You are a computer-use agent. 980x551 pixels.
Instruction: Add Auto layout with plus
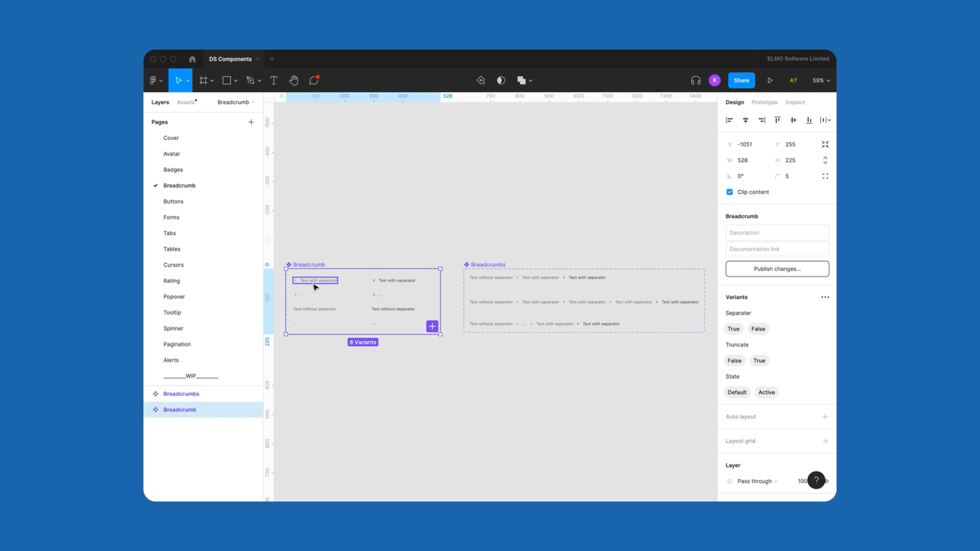tap(825, 417)
